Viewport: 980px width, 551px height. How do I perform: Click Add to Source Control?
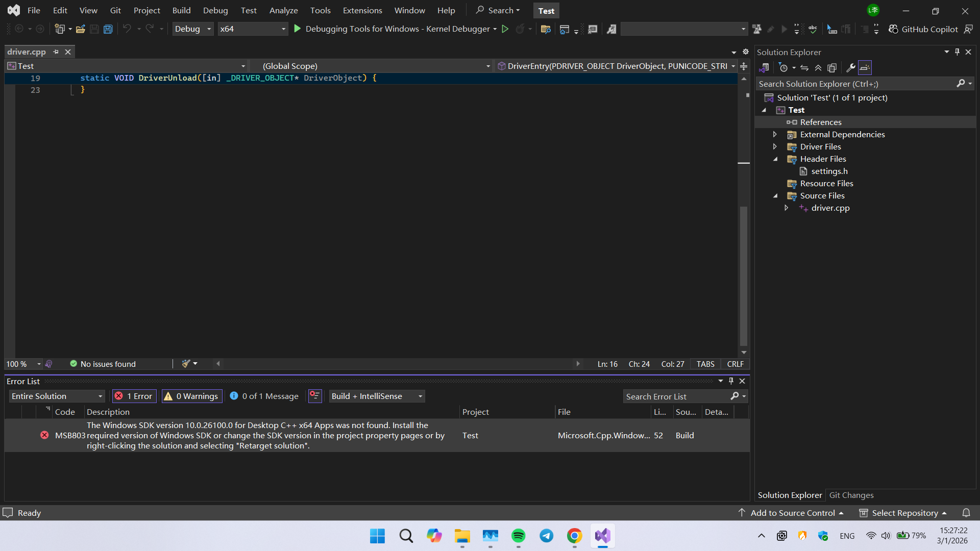792,513
